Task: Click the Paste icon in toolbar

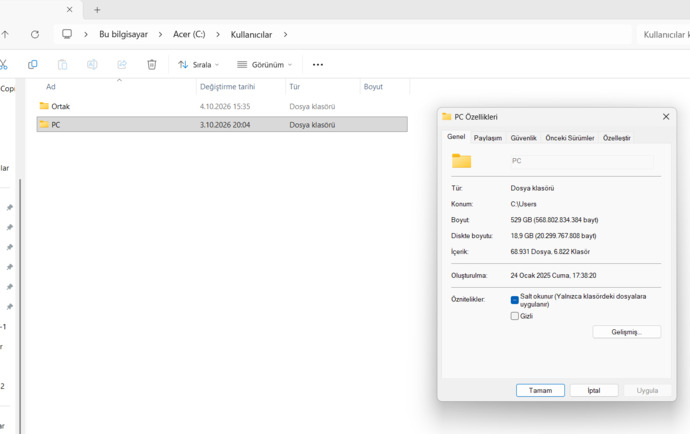Action: point(62,65)
